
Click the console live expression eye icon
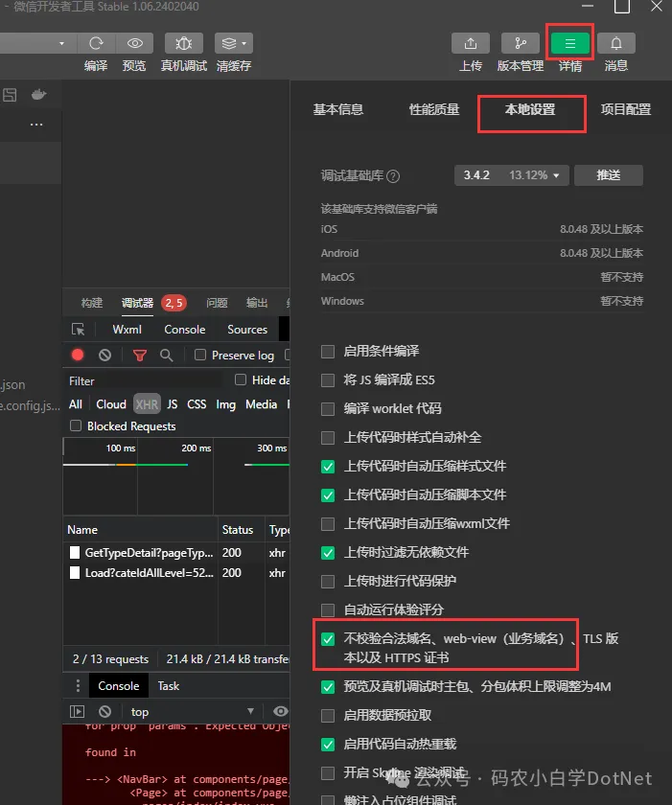point(280,711)
